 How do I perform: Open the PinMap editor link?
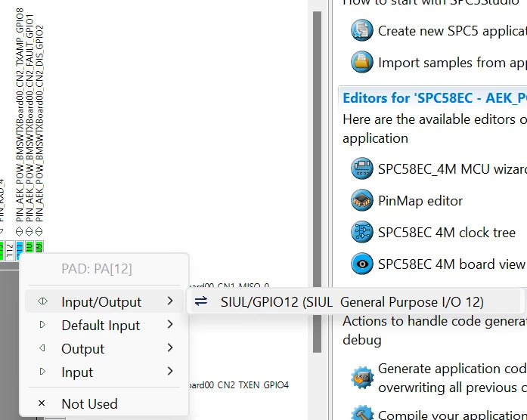pos(420,201)
